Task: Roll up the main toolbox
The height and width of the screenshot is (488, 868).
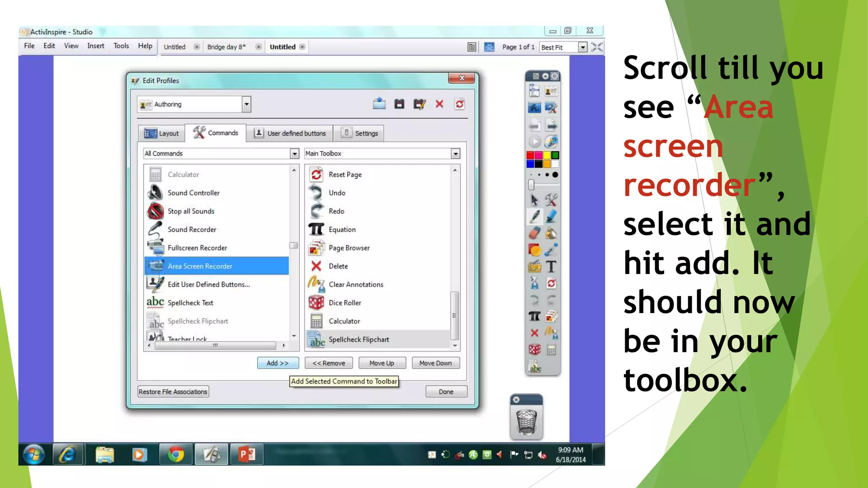Action: (545, 76)
